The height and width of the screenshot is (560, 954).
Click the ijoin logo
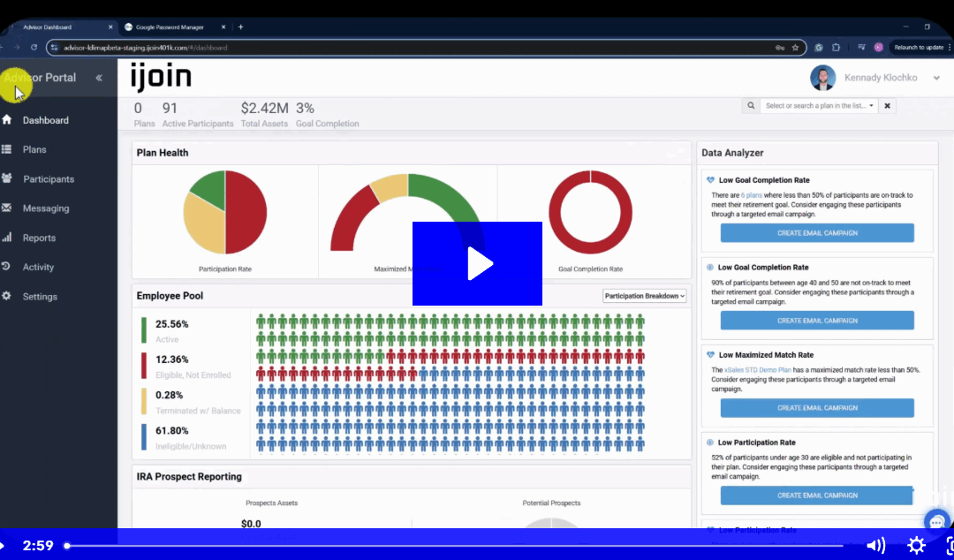[161, 78]
